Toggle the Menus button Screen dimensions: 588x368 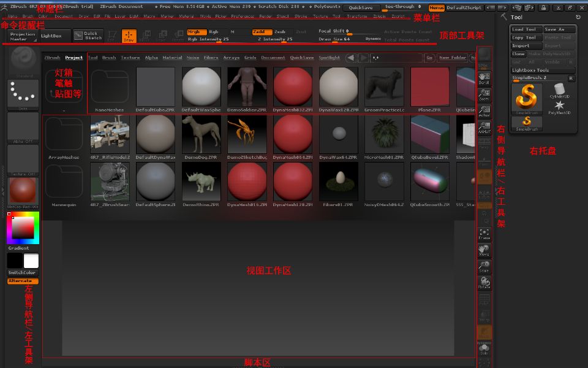pos(437,7)
